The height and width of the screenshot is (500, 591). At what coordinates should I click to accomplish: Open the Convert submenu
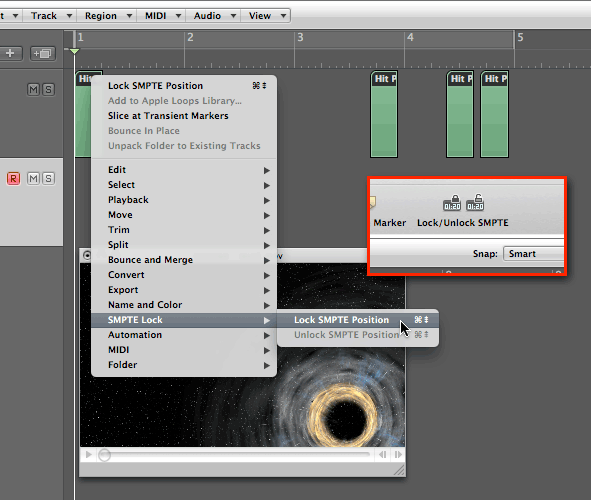[x=184, y=275]
